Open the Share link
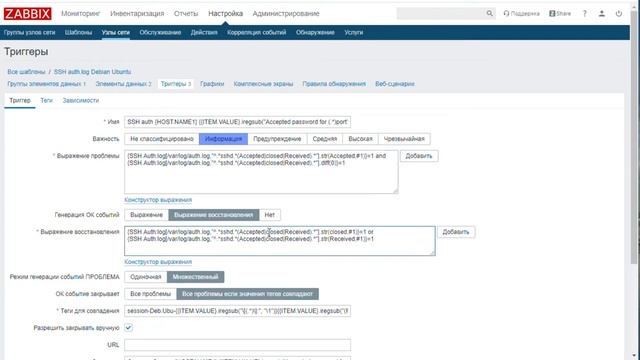640x360 pixels. 560,13
